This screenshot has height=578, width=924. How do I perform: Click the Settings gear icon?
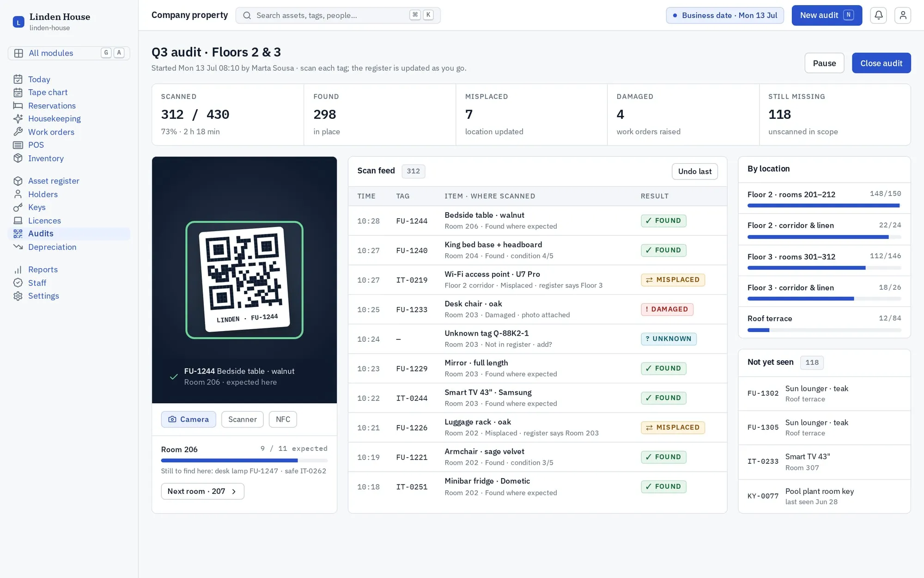coord(18,296)
